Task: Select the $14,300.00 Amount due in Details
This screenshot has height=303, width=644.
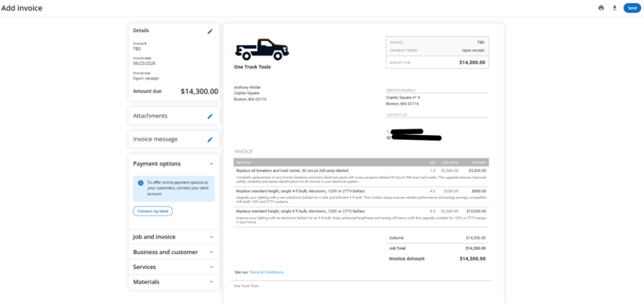Action: pyautogui.click(x=199, y=92)
